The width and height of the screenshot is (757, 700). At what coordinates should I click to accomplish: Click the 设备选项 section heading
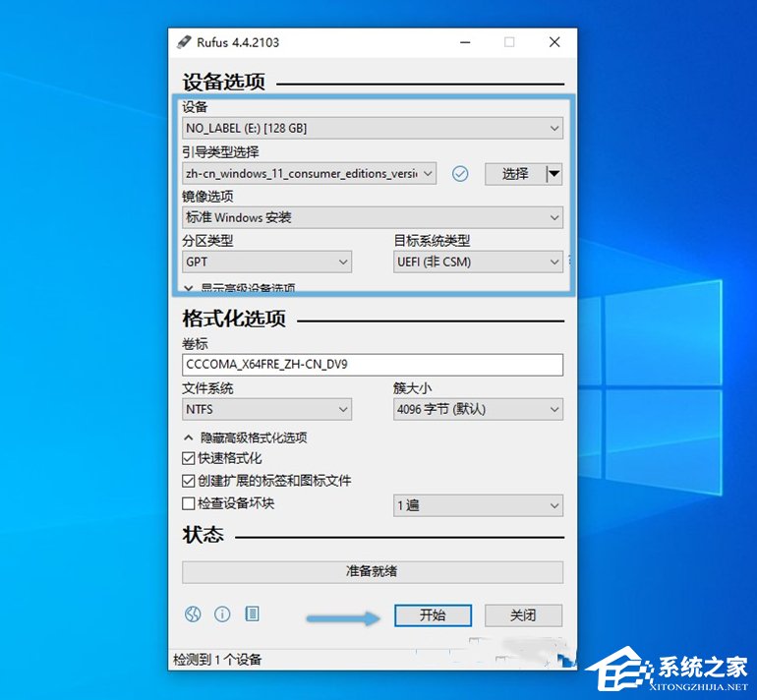[x=223, y=82]
